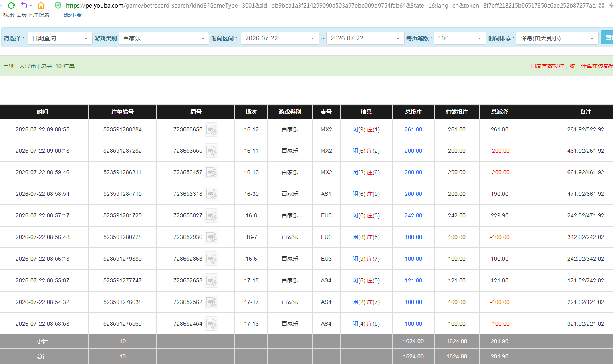This screenshot has width=613, height=364.
Task: Click the 有效投注 column header
Action: 457,112
